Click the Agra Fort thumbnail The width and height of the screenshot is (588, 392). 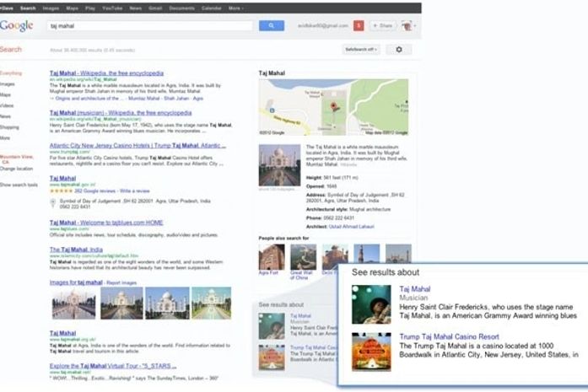tap(272, 257)
